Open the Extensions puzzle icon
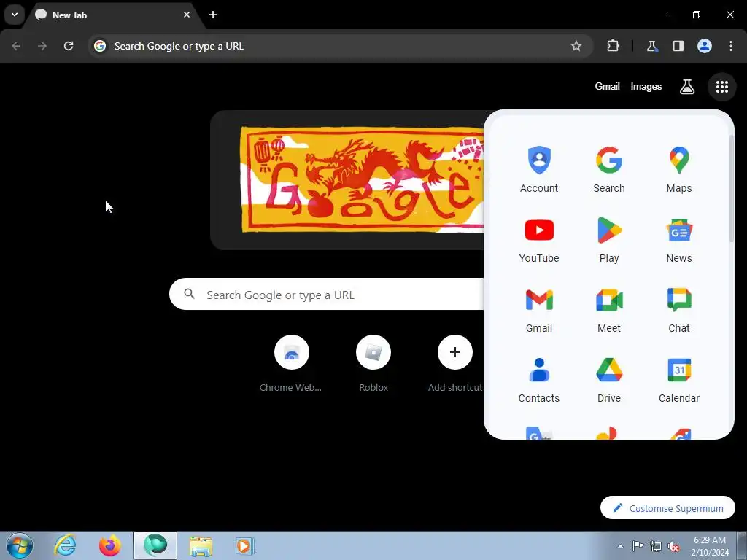The height and width of the screenshot is (560, 747). pyautogui.click(x=613, y=46)
